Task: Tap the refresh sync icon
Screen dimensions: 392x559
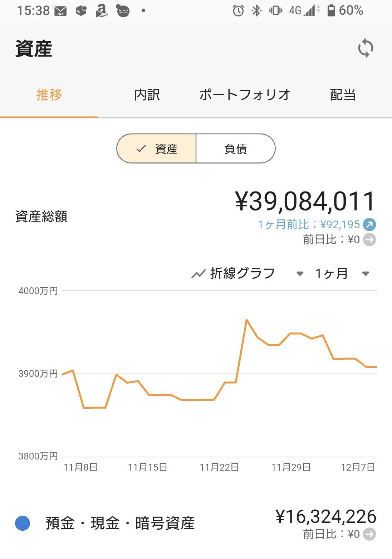Action: [x=366, y=48]
